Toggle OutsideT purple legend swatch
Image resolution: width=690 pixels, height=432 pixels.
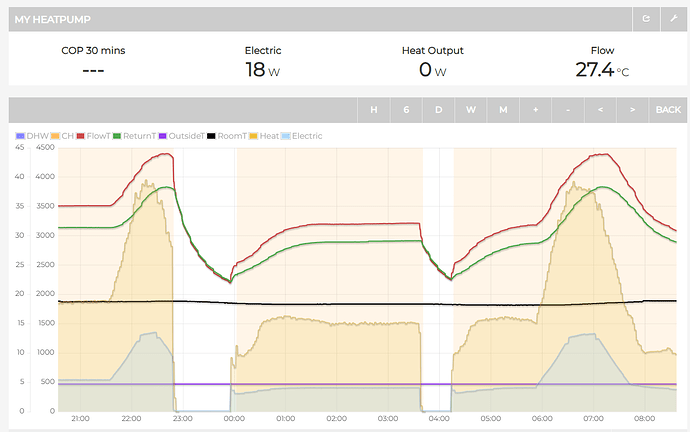coord(163,136)
